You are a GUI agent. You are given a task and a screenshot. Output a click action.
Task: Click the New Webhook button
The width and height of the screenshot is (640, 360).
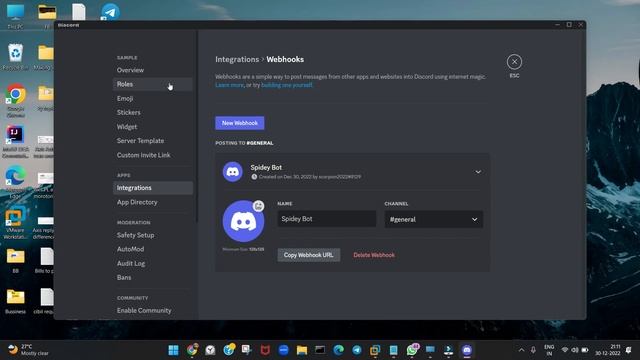tap(240, 123)
